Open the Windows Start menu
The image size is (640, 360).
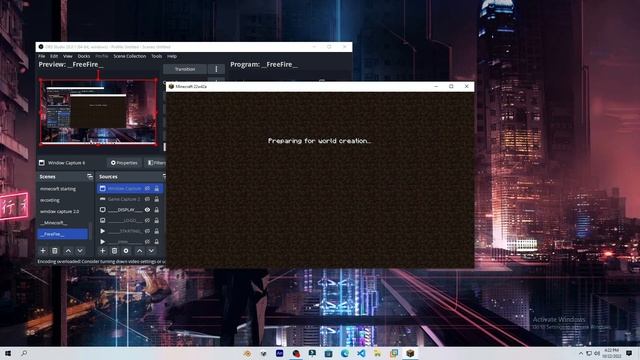coord(8,353)
